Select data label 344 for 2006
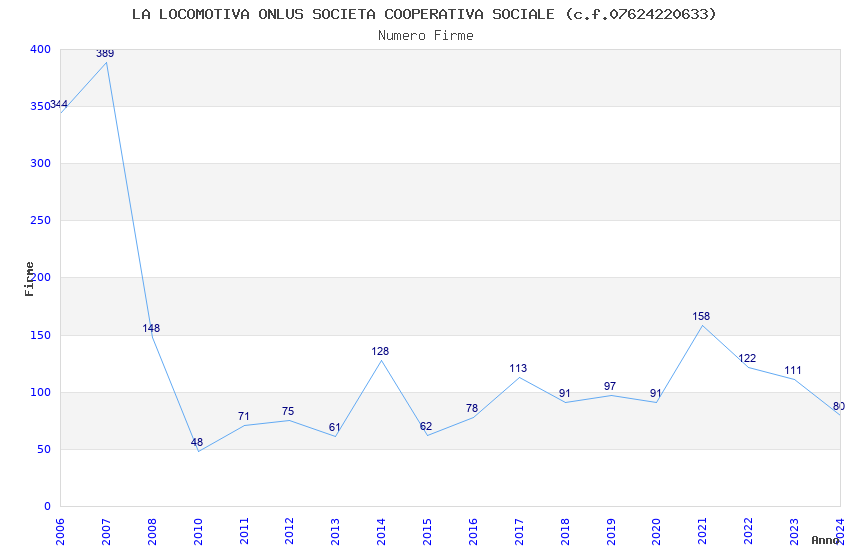 click(x=59, y=105)
